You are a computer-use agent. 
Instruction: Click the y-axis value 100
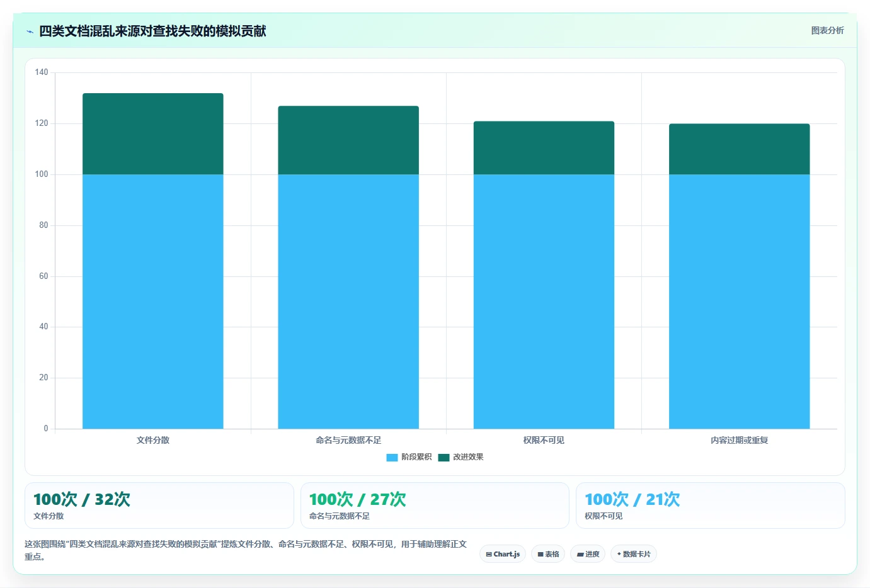42,174
